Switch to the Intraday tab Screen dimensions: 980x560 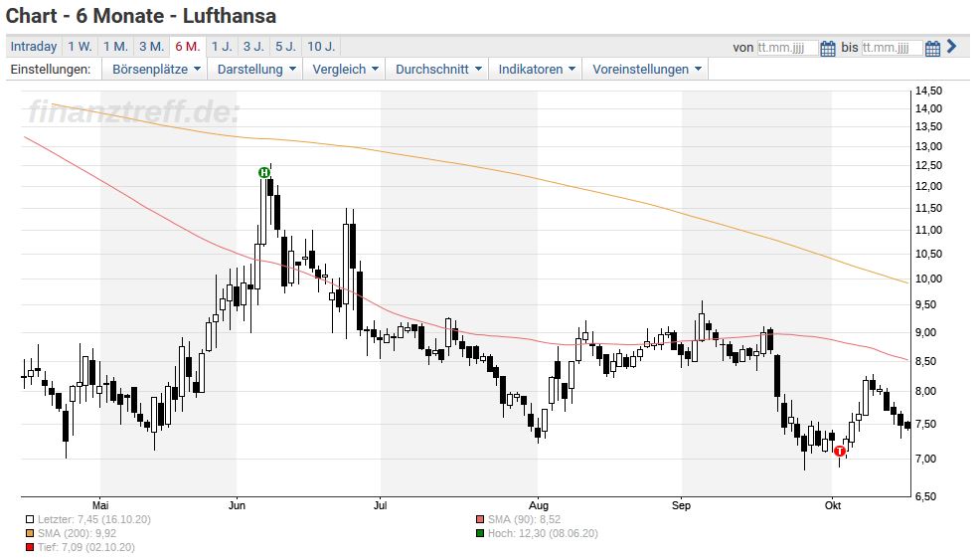[x=34, y=47]
